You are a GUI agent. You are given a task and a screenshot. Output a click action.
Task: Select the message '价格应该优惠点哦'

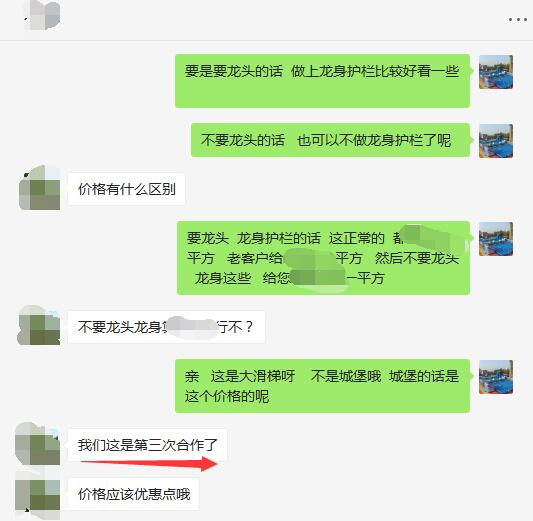(x=134, y=494)
